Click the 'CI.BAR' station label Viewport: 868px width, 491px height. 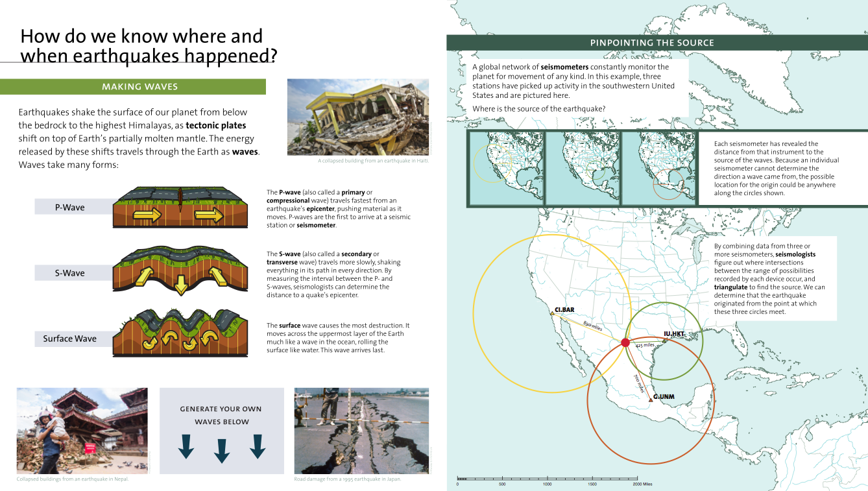pos(565,310)
